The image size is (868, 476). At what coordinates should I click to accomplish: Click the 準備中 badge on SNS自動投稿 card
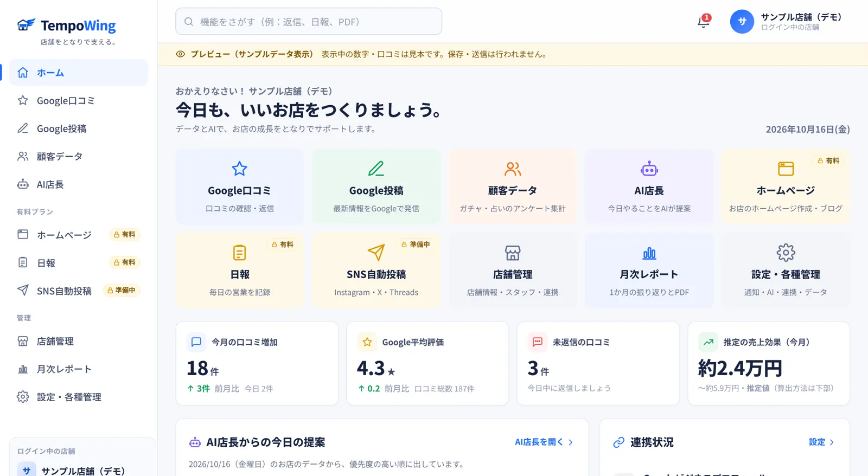pos(416,245)
